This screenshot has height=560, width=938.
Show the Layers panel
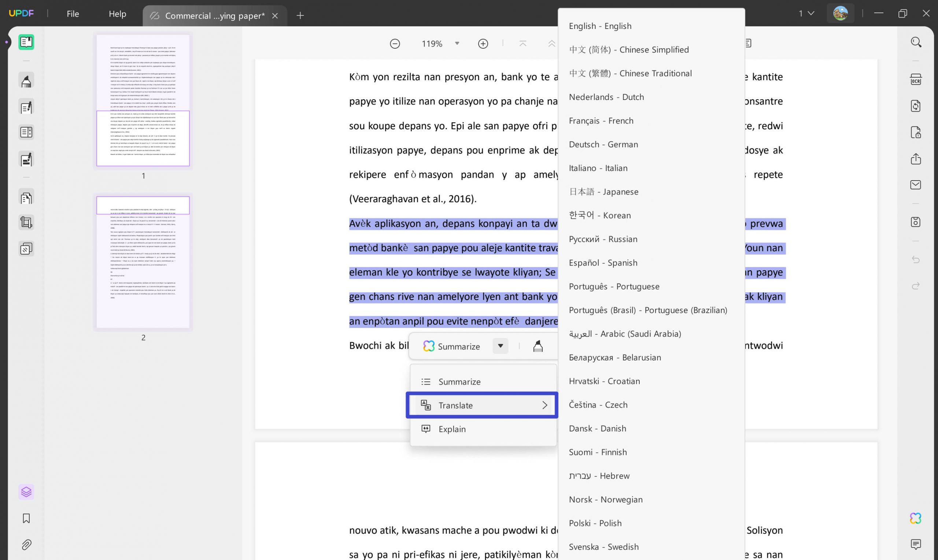(26, 492)
